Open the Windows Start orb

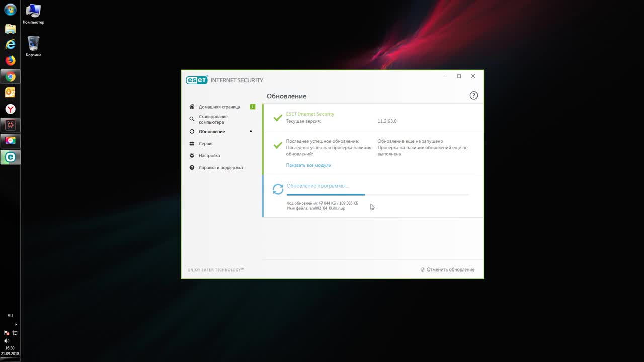pos(10,10)
